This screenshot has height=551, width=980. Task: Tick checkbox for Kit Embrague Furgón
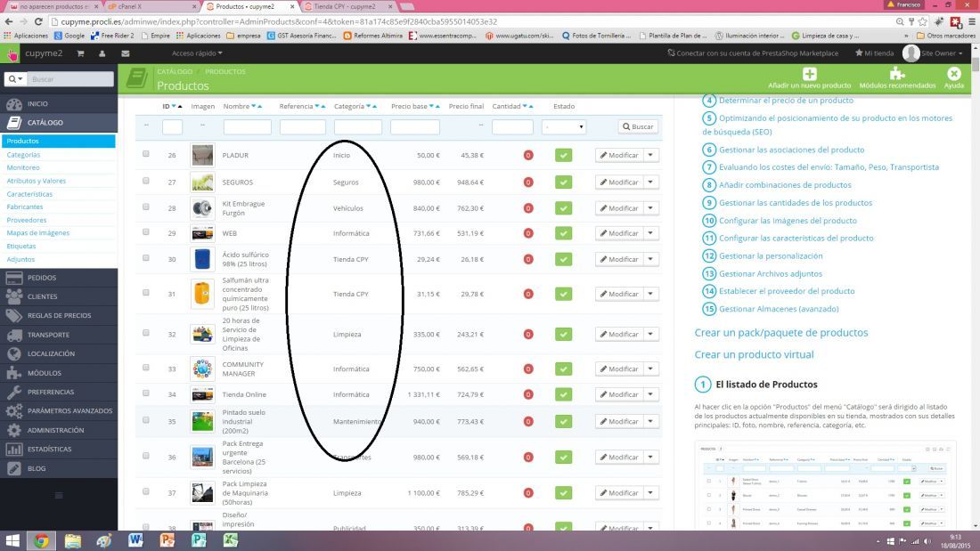click(145, 207)
